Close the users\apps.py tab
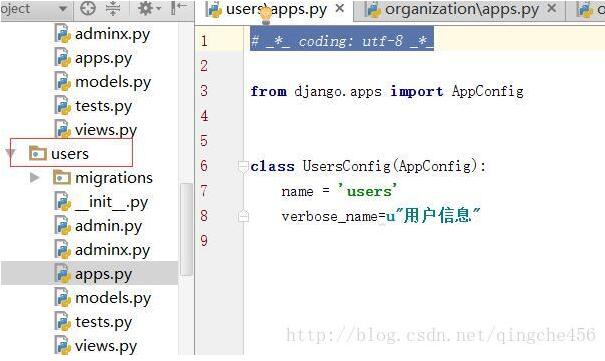Screen dimensions: 605x361 340,8
